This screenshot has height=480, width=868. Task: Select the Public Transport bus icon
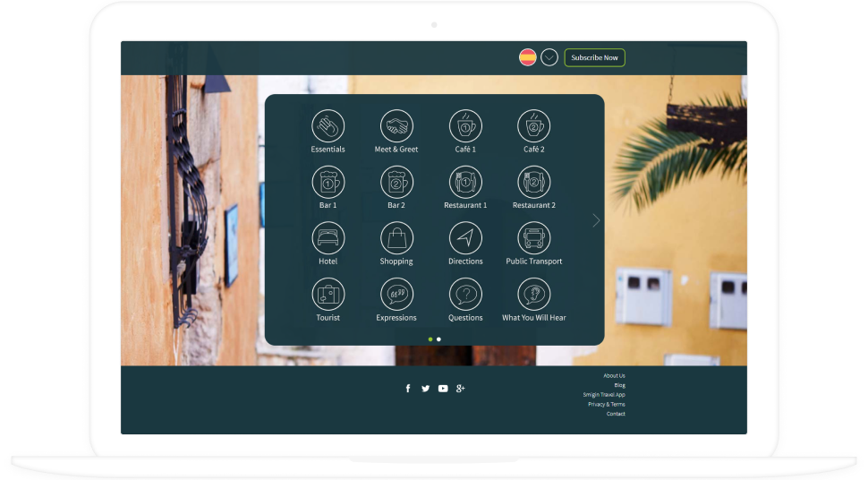click(533, 238)
